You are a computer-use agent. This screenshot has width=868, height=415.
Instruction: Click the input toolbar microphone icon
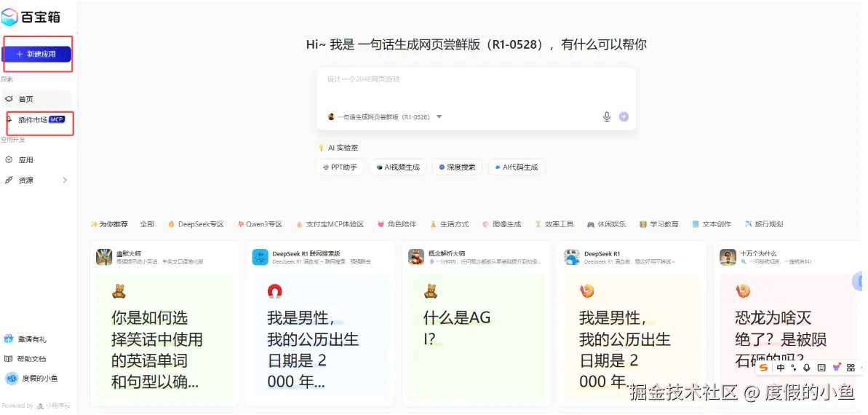click(x=807, y=368)
